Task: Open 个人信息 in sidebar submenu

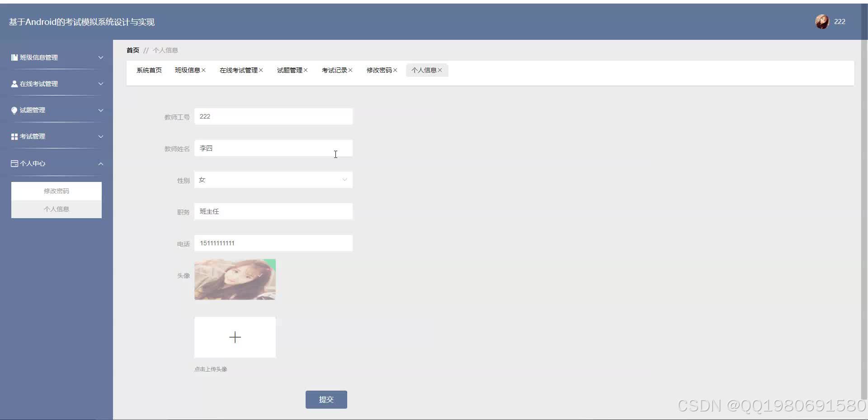Action: pos(57,209)
